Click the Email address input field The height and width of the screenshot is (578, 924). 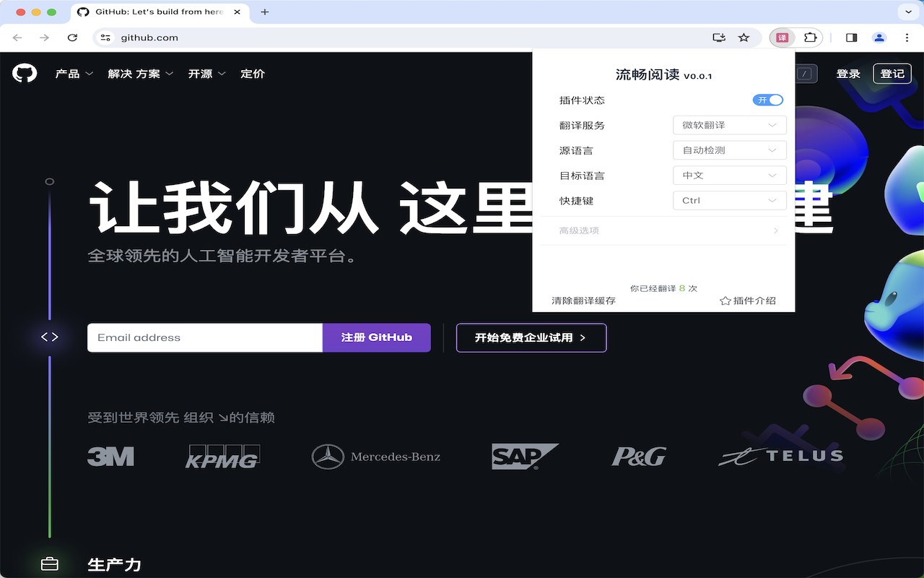[x=205, y=337]
